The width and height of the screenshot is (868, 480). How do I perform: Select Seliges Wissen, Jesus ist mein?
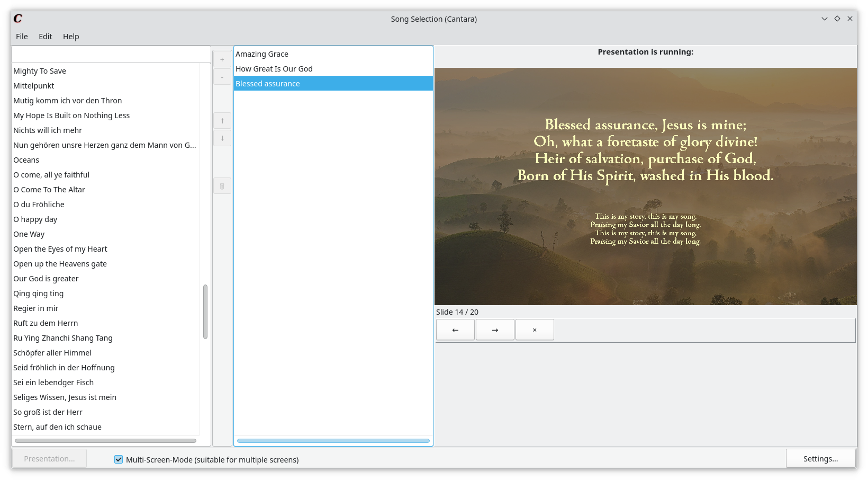click(105, 397)
